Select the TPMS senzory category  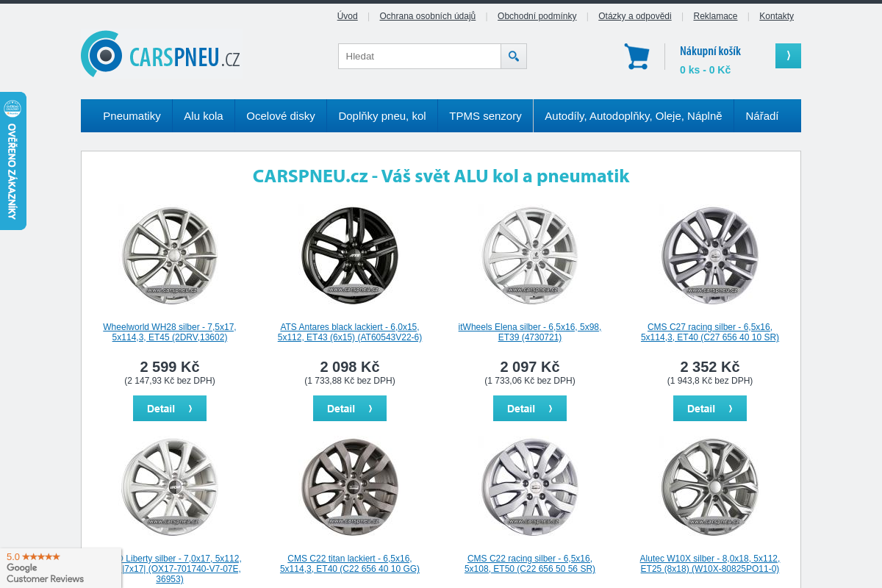485,115
